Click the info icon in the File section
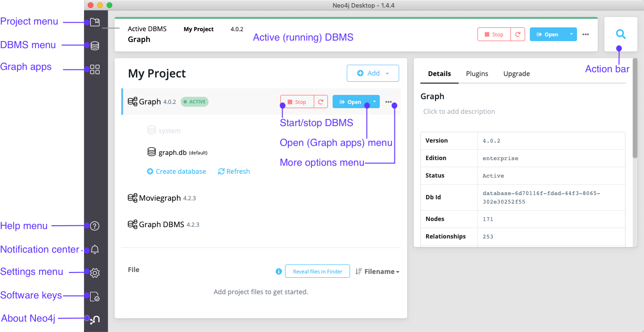This screenshot has height=332, width=644. pos(279,272)
